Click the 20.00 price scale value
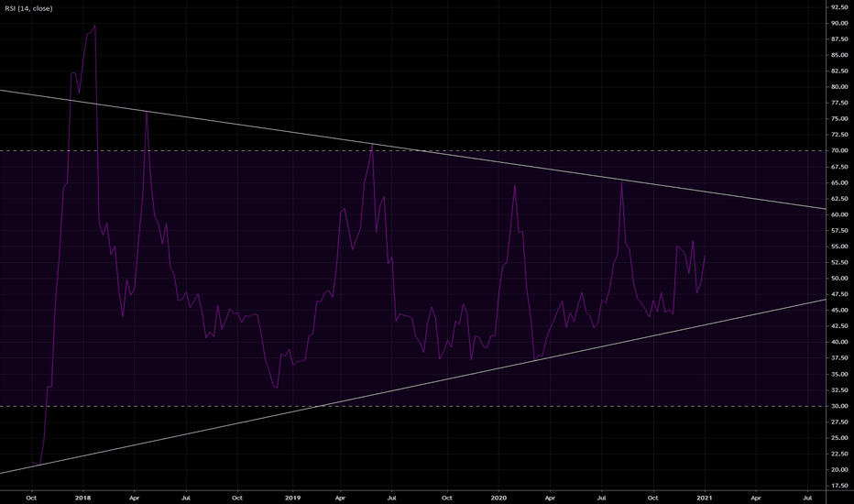The height and width of the screenshot is (504, 854). 839,470
